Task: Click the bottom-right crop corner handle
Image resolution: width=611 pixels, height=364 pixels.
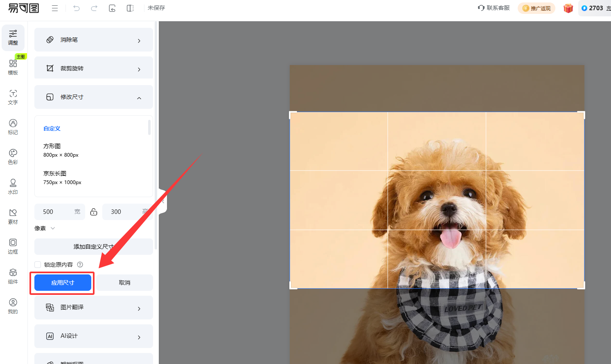Action: coord(582,286)
